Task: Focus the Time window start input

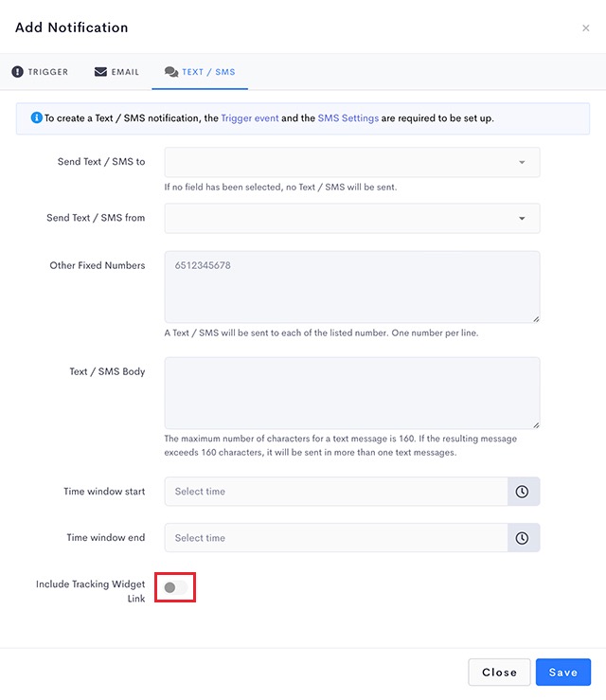Action: (x=336, y=491)
